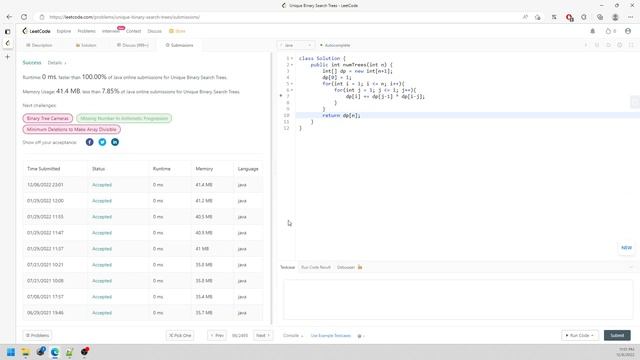Open File Explorer from the taskbar
The height and width of the screenshot is (360, 640).
click(25, 352)
